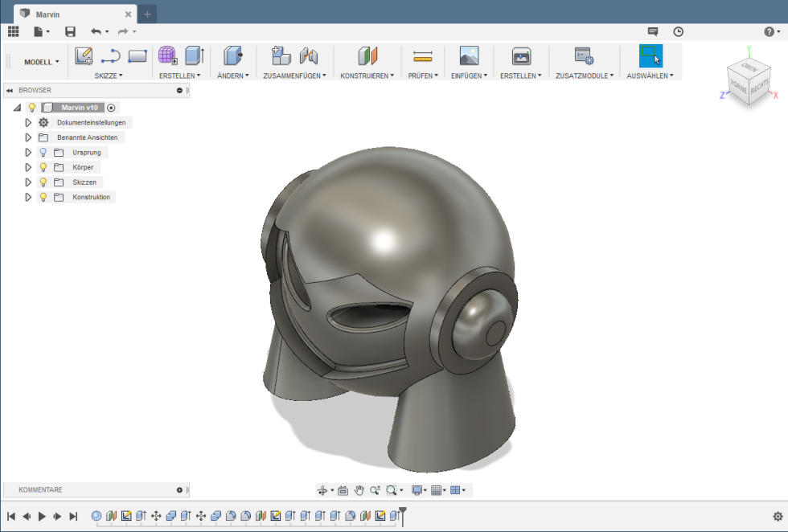Screen dimensions: 788x532
Task: Hide the Skizzen folder via lightbulb
Action: pyautogui.click(x=43, y=182)
